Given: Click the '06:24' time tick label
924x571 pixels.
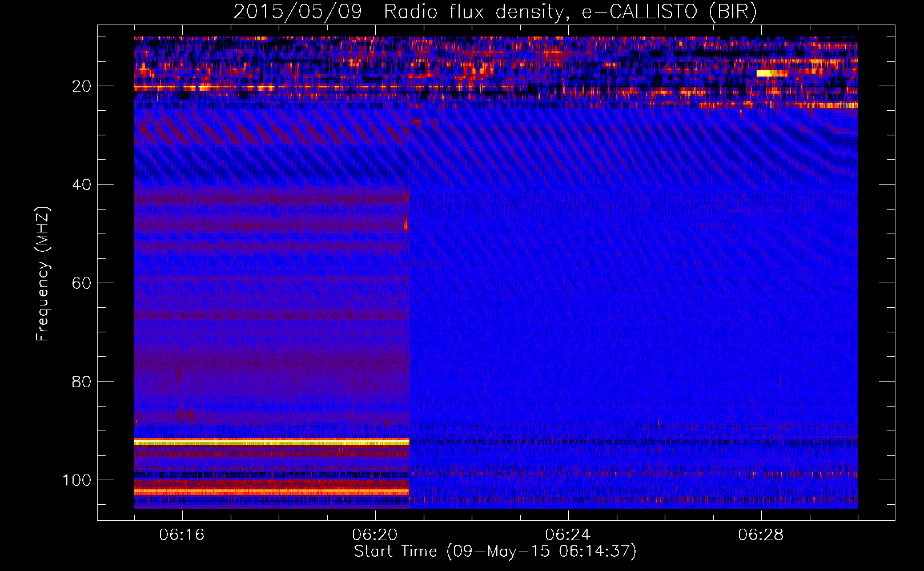Looking at the screenshot, I should pos(568,535).
